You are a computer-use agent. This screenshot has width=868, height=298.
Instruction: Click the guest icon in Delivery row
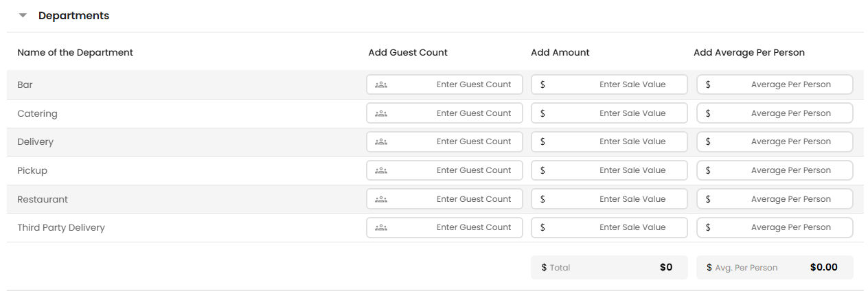381,142
